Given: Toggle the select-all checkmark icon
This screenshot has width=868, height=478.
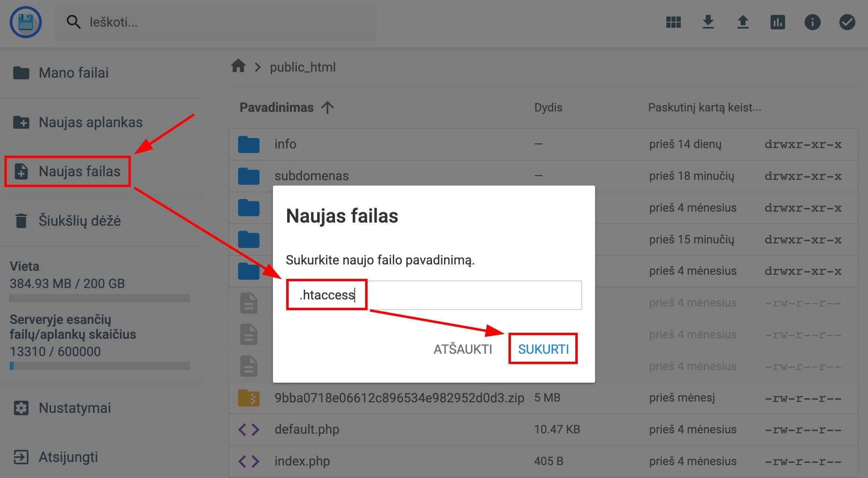Looking at the screenshot, I should click(x=847, y=22).
